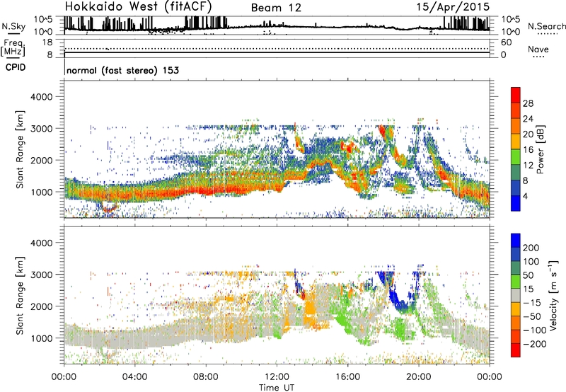
Task: Click the 'Hokkaido West (fitACF)' title text
Action: tap(138, 7)
